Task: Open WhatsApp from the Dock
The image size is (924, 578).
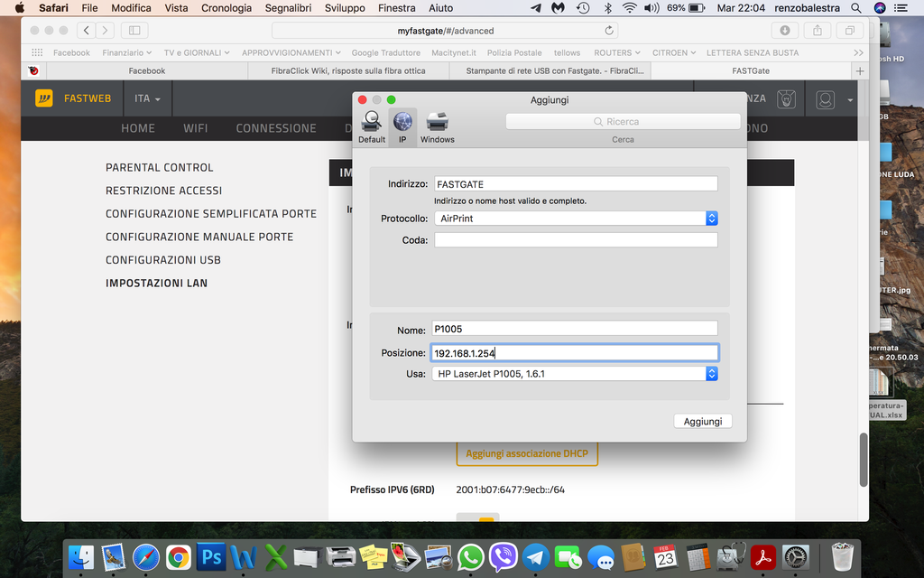Action: 469,557
